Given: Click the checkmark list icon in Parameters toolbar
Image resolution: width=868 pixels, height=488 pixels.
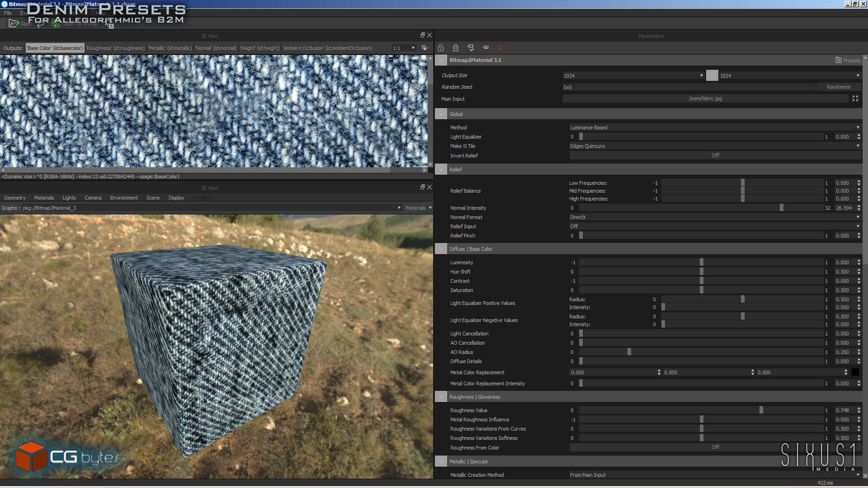Looking at the screenshot, I should point(471,47).
